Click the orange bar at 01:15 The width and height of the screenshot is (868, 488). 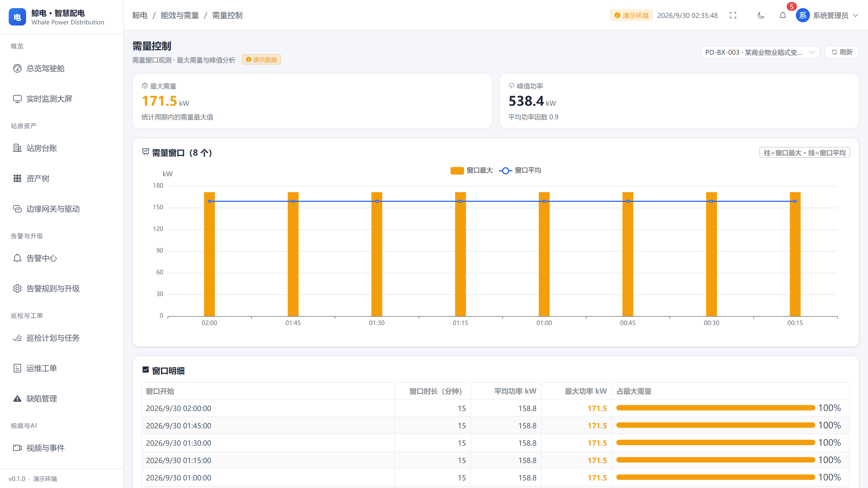[460, 254]
